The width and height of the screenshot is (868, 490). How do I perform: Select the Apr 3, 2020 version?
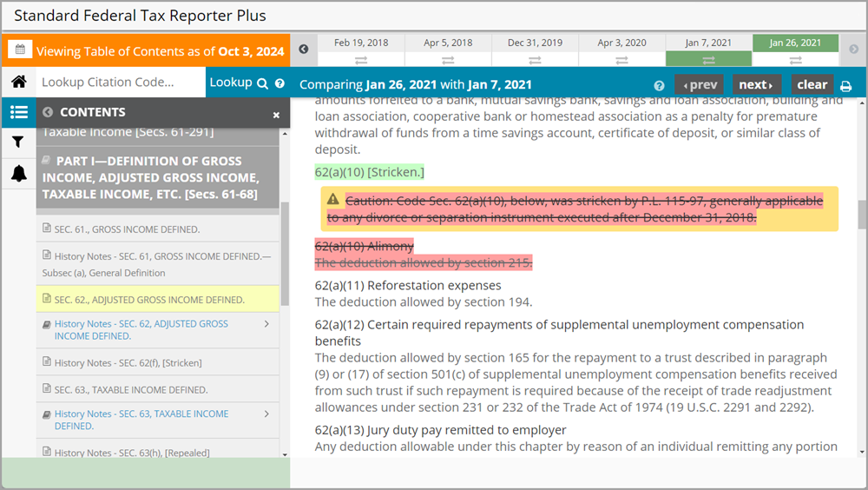click(621, 43)
